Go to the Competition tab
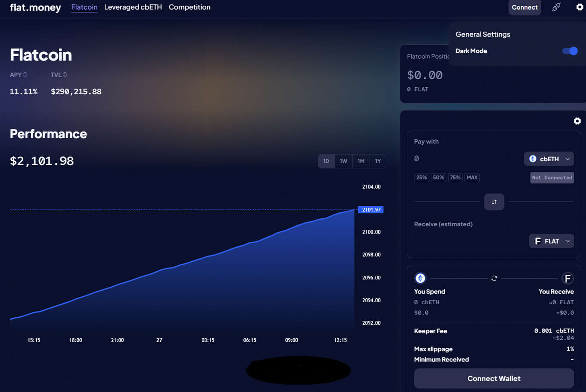586x392 pixels. (x=190, y=7)
